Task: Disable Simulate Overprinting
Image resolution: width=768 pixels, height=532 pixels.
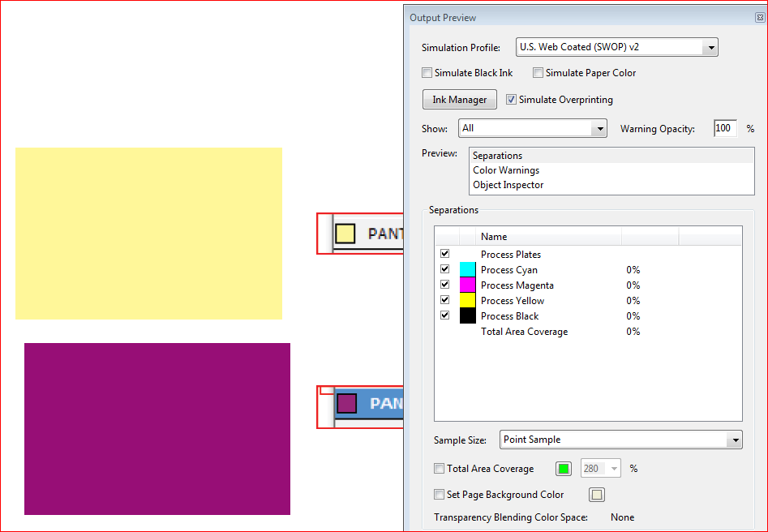Action: click(511, 99)
